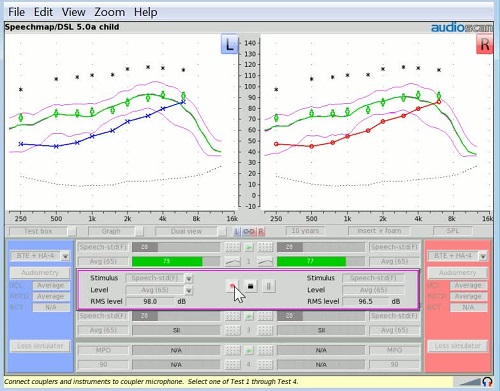Toggle the left ear BCT N/A setting
Screen dimensions: 500x391
click(x=51, y=307)
